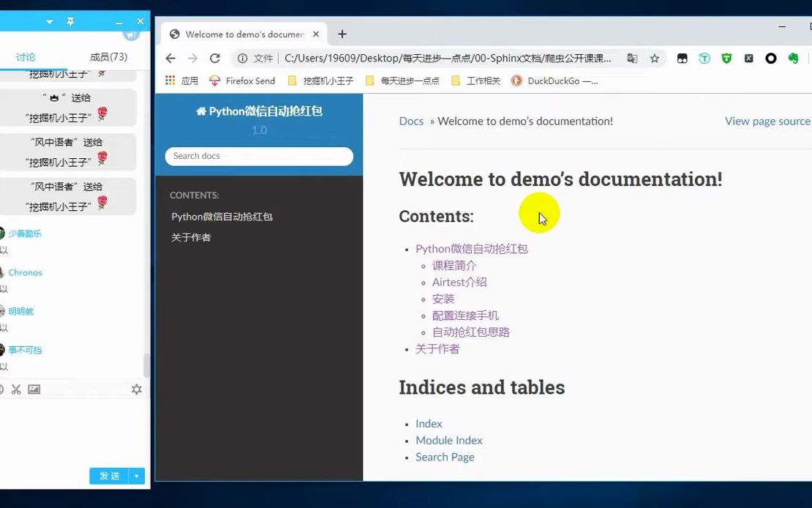Expand the Chrome apps grid menu

click(x=170, y=81)
